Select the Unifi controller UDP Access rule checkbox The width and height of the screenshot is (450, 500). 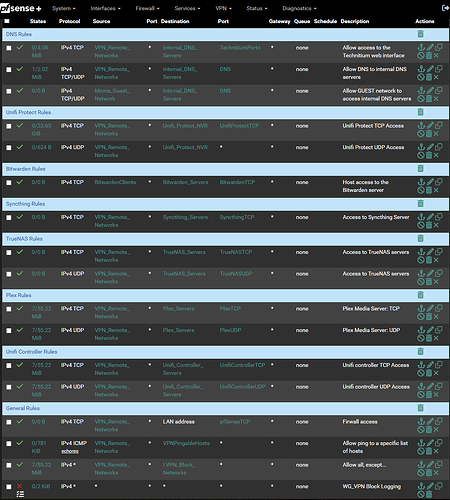click(x=9, y=387)
